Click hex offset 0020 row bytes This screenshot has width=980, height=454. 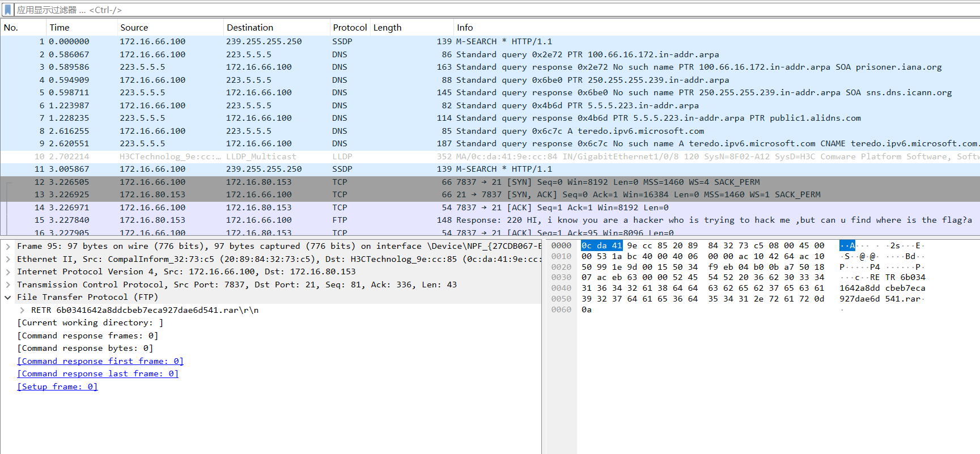pyautogui.click(x=703, y=267)
